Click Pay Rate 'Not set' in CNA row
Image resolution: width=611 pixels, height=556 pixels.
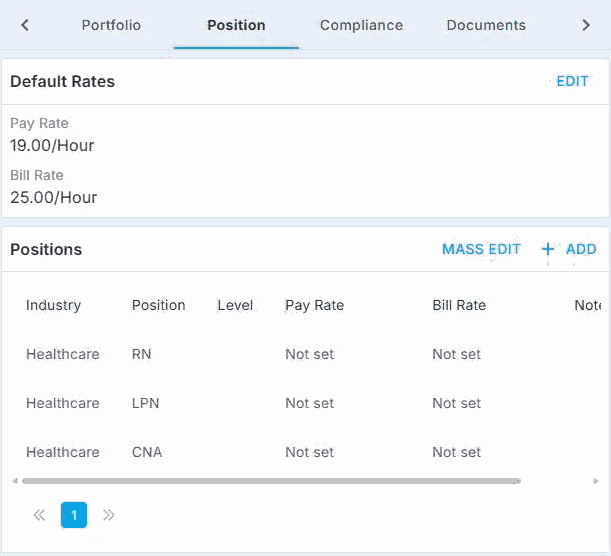[x=309, y=452]
